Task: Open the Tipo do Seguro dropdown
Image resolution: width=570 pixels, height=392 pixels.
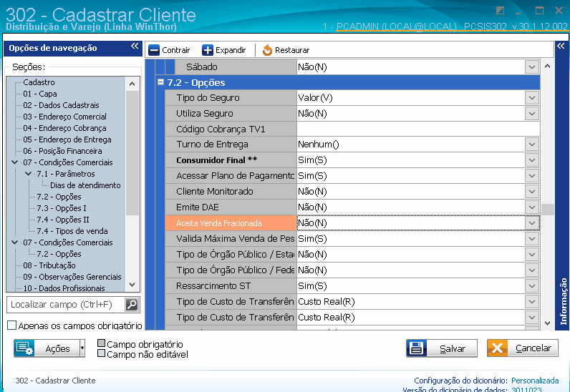Action: (532, 98)
